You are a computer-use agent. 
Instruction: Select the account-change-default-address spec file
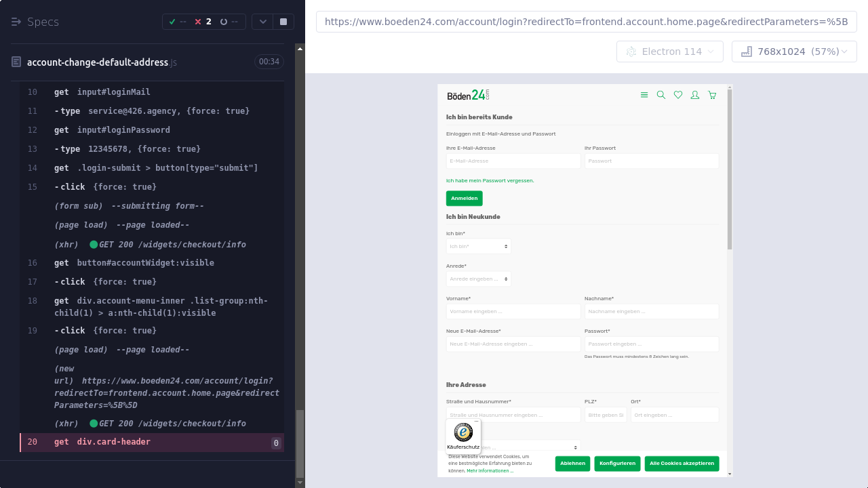(x=98, y=62)
